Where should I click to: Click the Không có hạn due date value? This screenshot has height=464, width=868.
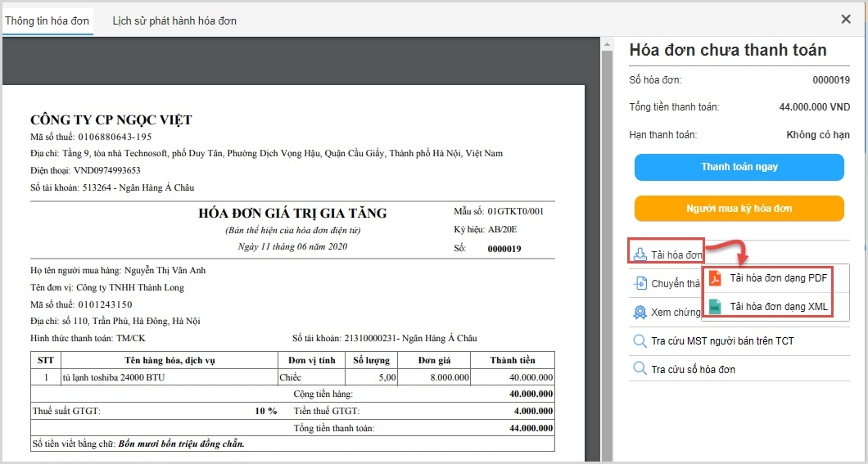coord(818,135)
